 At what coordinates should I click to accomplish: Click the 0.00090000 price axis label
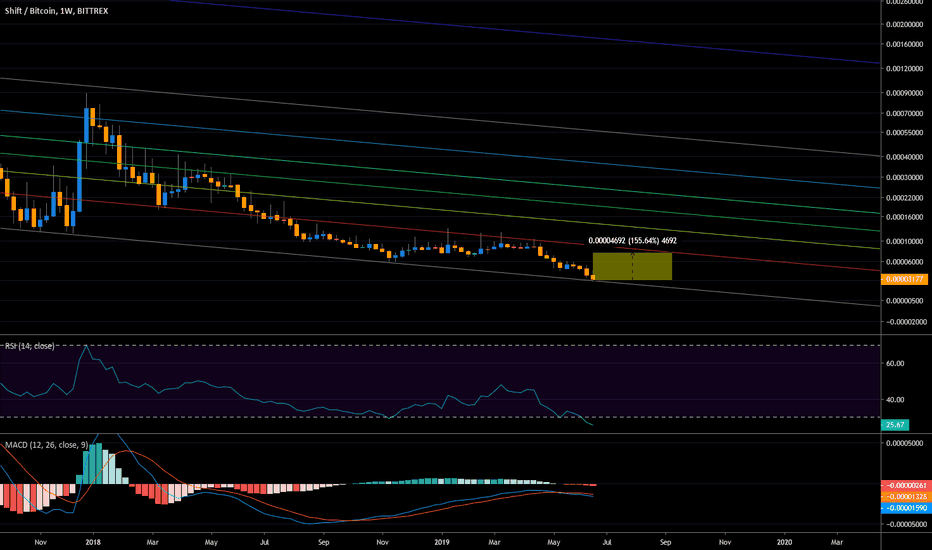tap(905, 93)
